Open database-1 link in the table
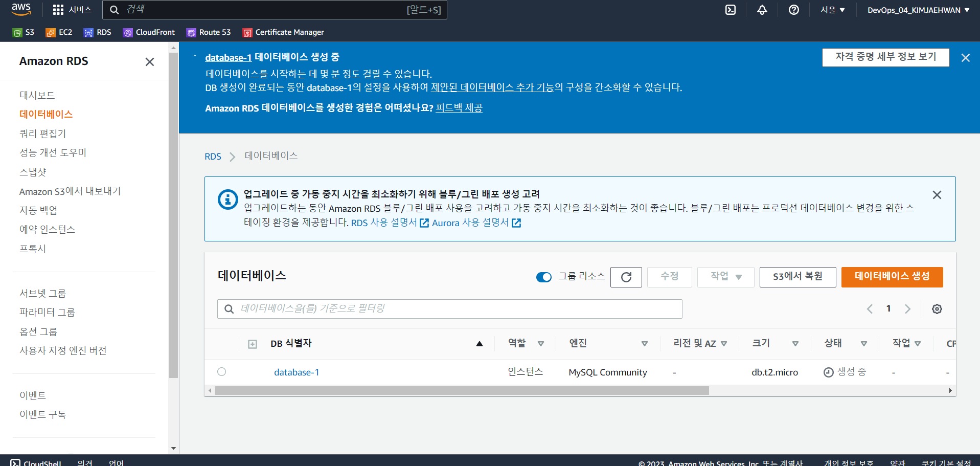Viewport: 980px width, 466px height. (297, 372)
